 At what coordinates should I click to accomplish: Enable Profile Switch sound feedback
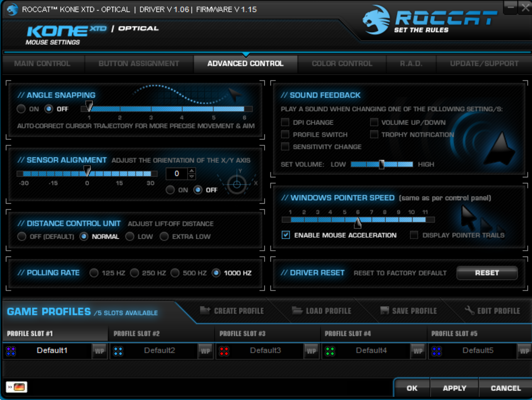coord(285,134)
